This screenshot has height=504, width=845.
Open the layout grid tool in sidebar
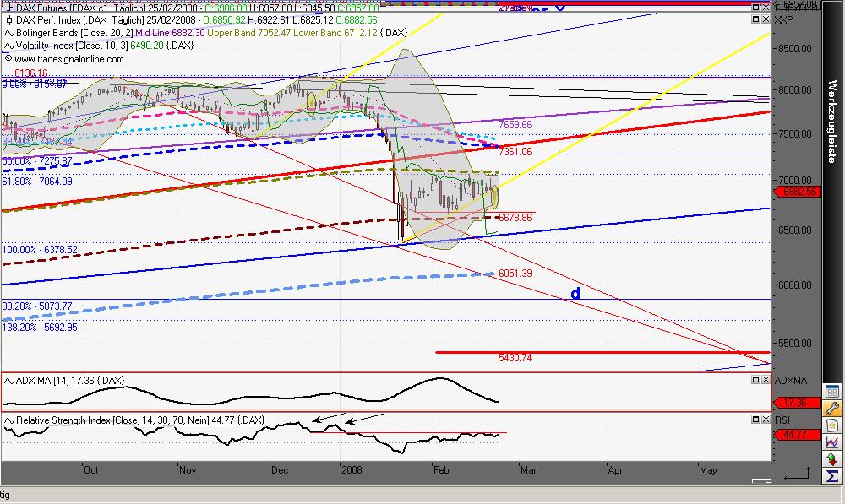(832, 392)
